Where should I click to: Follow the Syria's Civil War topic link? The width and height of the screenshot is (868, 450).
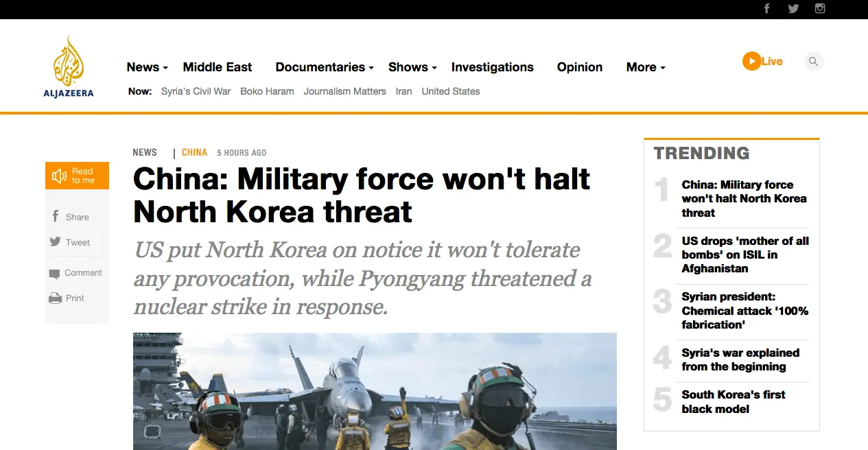[x=196, y=91]
